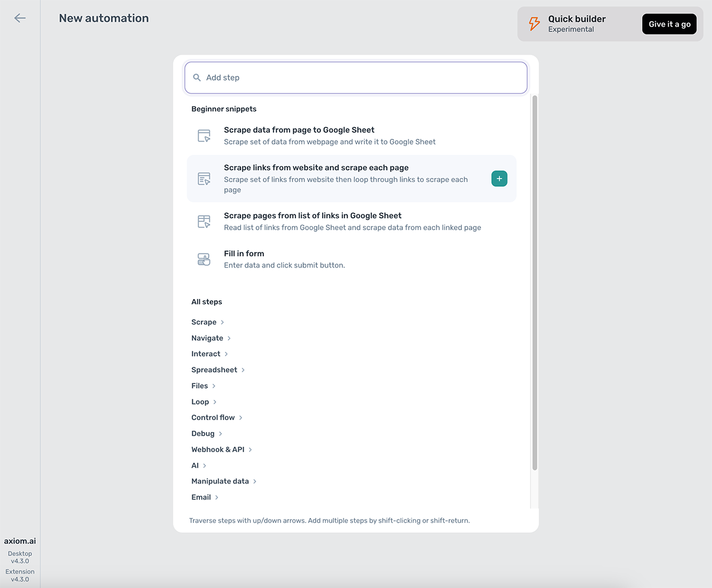Expand the Navigate steps category
The height and width of the screenshot is (588, 712).
click(211, 338)
